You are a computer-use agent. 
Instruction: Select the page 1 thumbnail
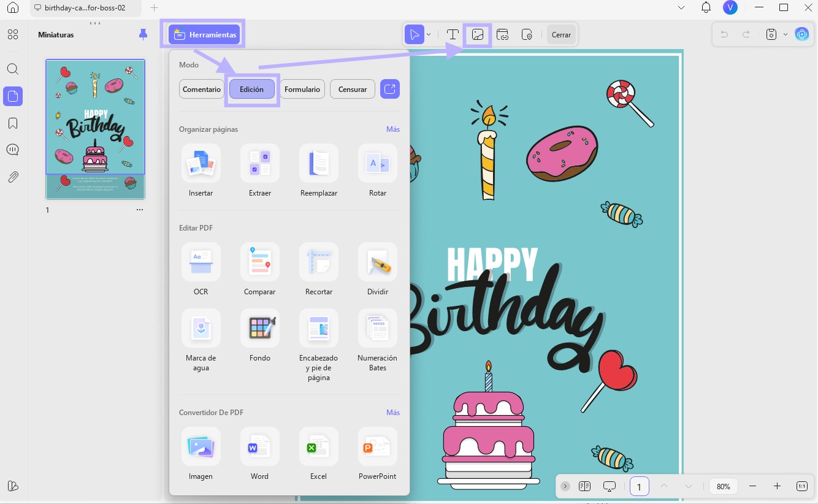point(96,129)
